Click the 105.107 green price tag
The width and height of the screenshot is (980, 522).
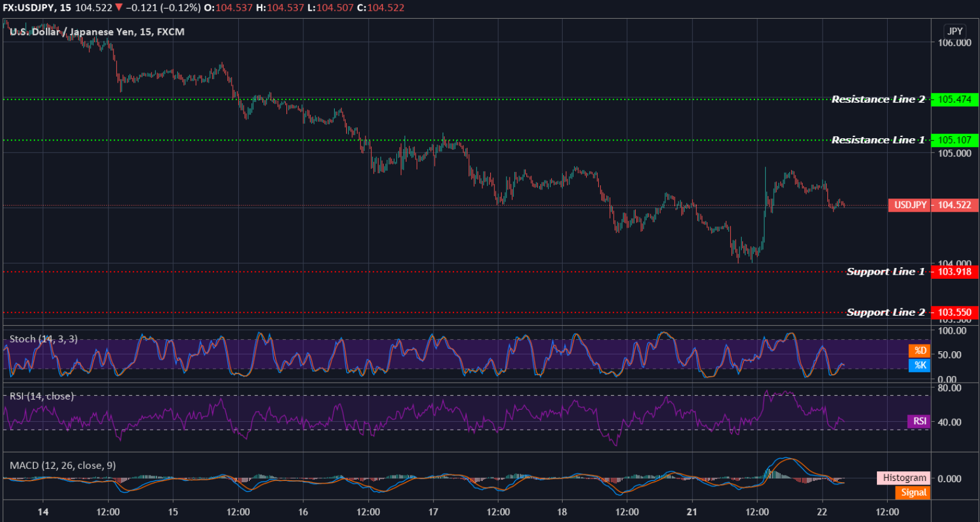coord(955,140)
